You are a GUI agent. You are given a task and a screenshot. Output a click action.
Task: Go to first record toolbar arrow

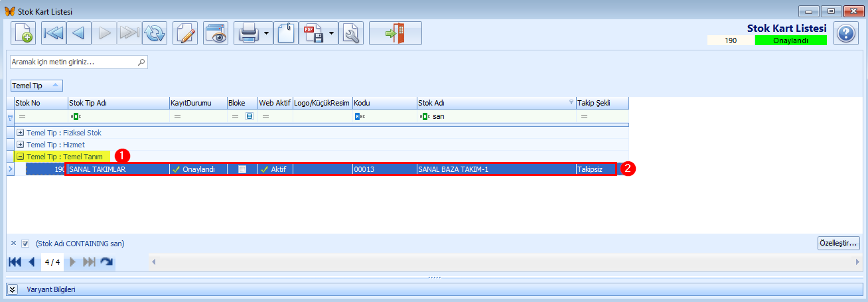click(x=54, y=33)
